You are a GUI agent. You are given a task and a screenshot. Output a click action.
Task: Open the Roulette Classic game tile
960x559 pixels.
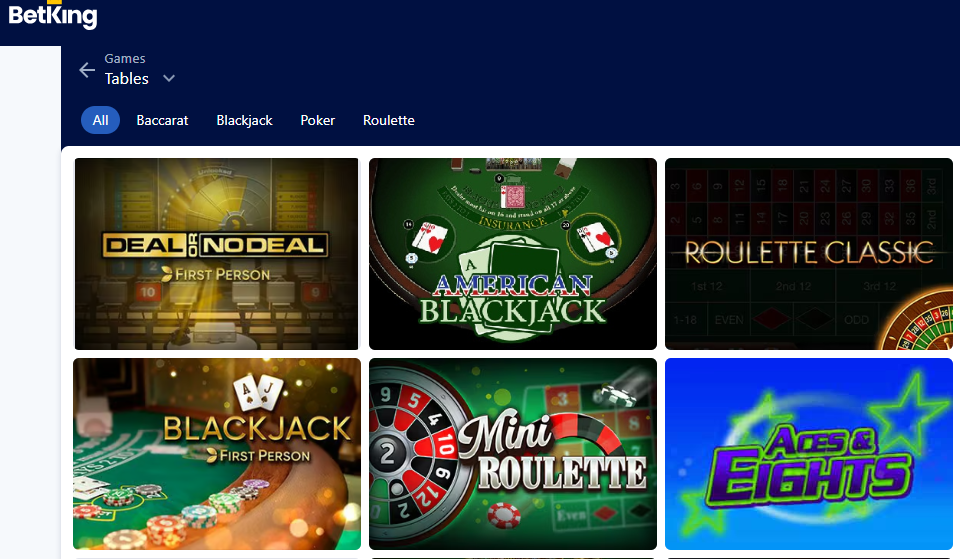click(x=809, y=253)
